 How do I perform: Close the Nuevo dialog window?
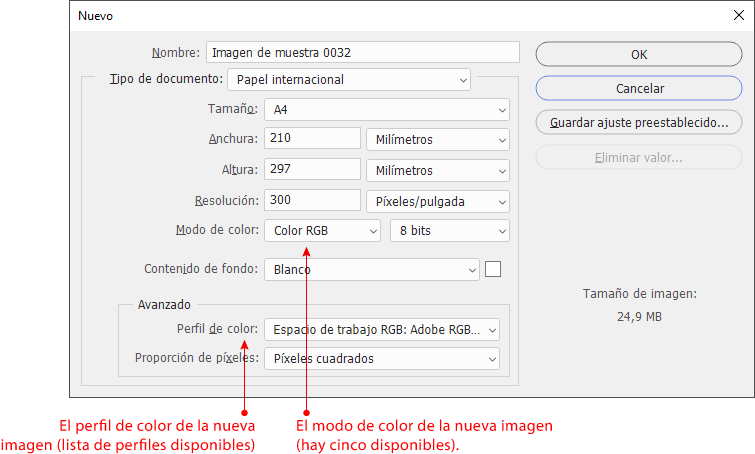[737, 16]
